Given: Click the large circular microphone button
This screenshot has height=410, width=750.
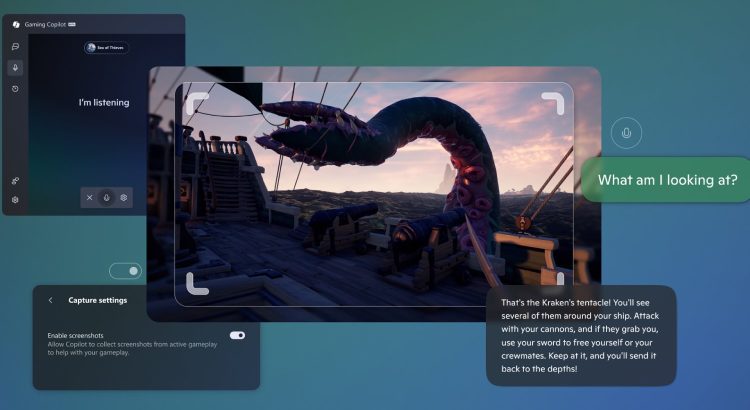Looking at the screenshot, I should pos(626,133).
